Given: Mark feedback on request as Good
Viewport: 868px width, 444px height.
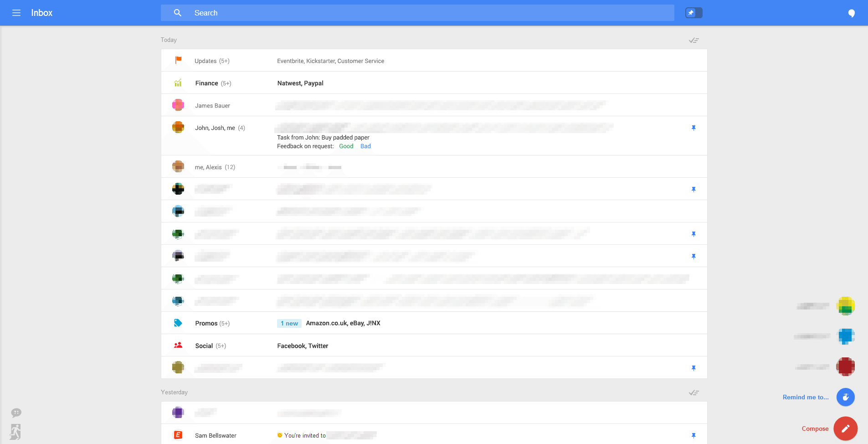Looking at the screenshot, I should [346, 146].
